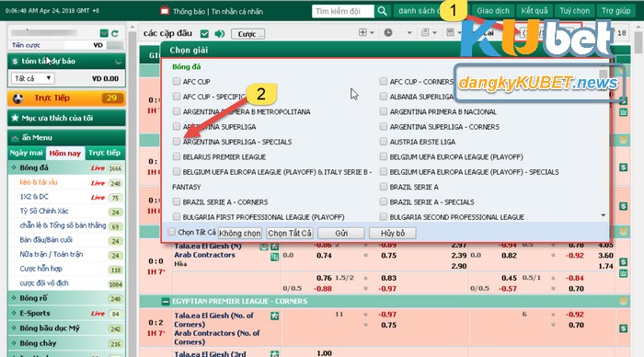The height and width of the screenshot is (357, 644).
Task: Tick the Chọn Tất Cả checkbox in dialog footer
Action: pyautogui.click(x=172, y=232)
